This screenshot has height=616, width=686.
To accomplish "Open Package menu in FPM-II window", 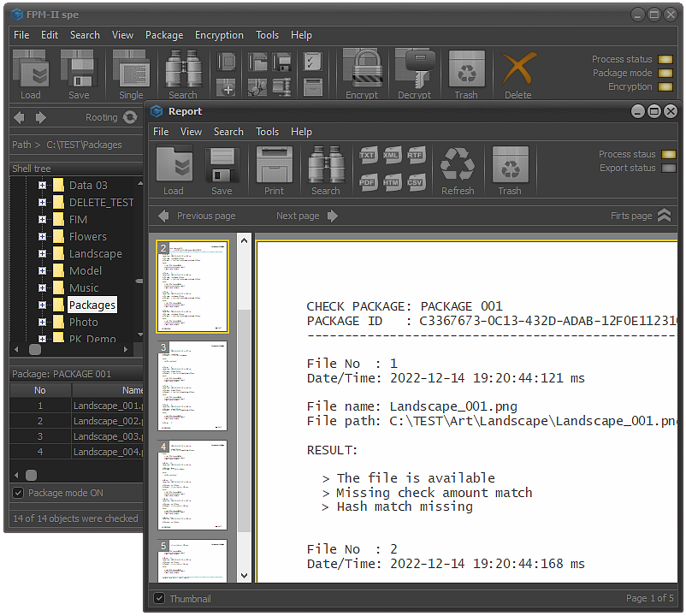I will point(164,35).
